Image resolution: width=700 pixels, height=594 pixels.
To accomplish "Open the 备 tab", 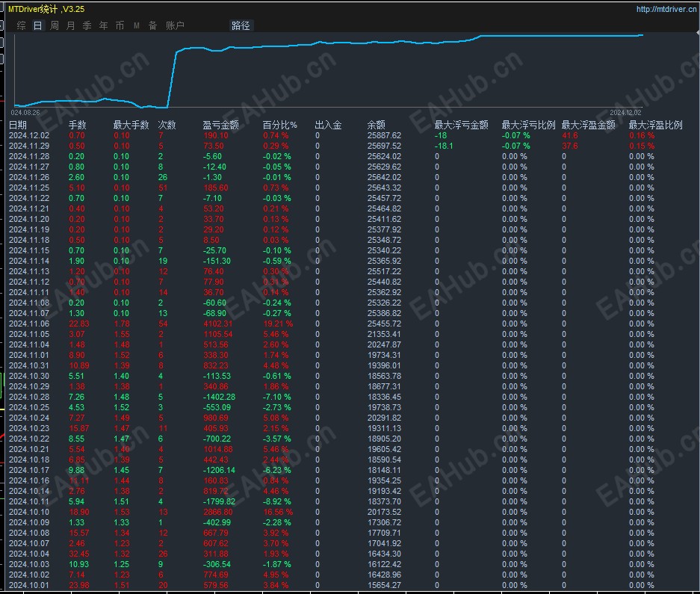I will 152,25.
